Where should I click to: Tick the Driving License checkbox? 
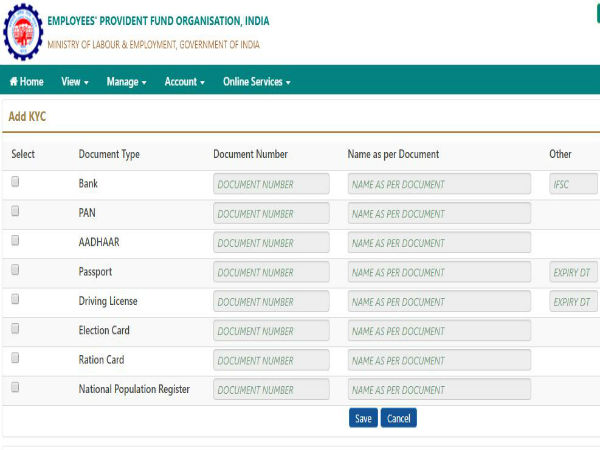(x=15, y=300)
